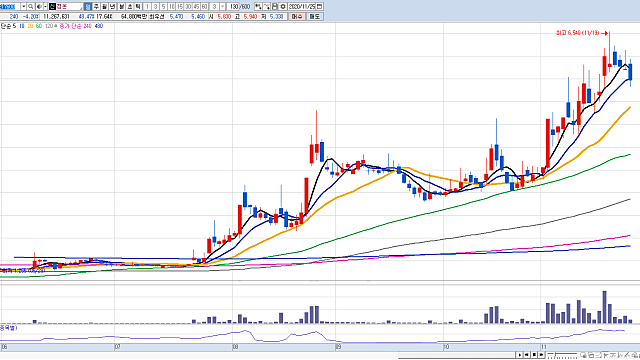Click the stock search magnifier icon

click(x=31, y=7)
